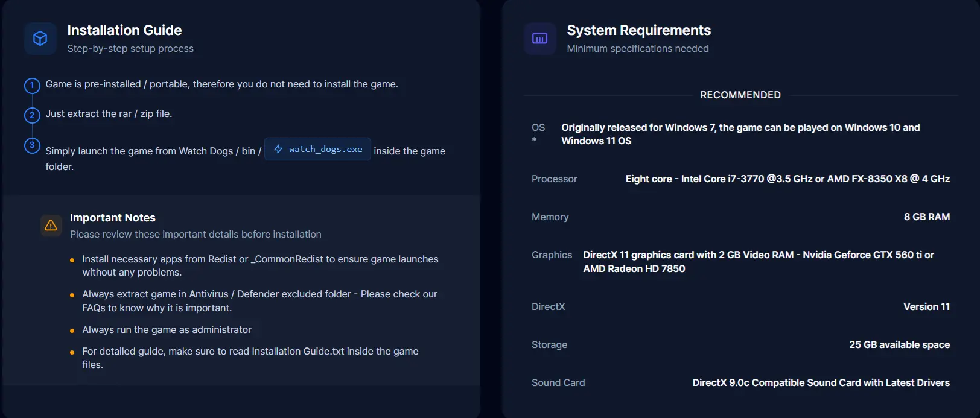Click the Memory label
This screenshot has width=980, height=418.
click(550, 217)
